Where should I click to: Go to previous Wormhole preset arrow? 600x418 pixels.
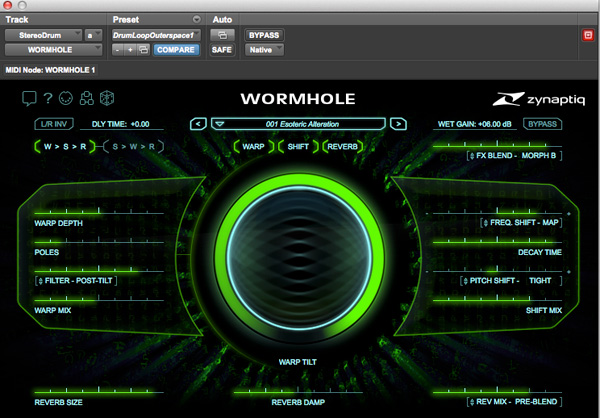198,124
